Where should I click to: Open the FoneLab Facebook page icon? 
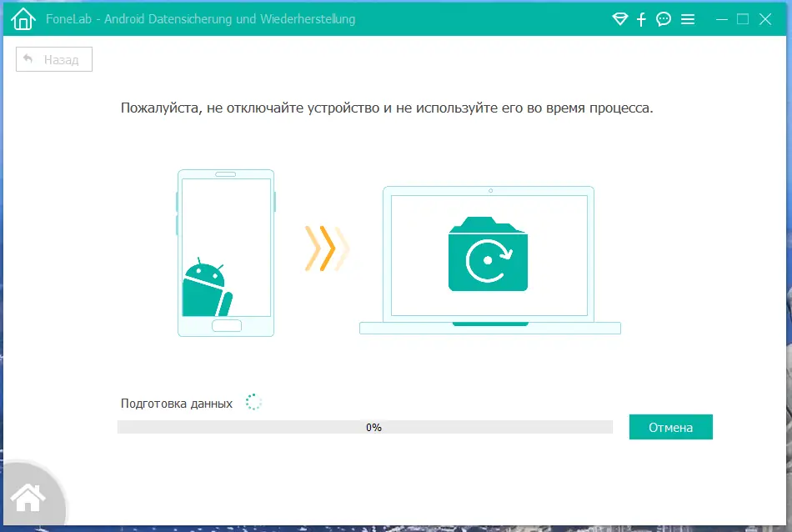[641, 18]
